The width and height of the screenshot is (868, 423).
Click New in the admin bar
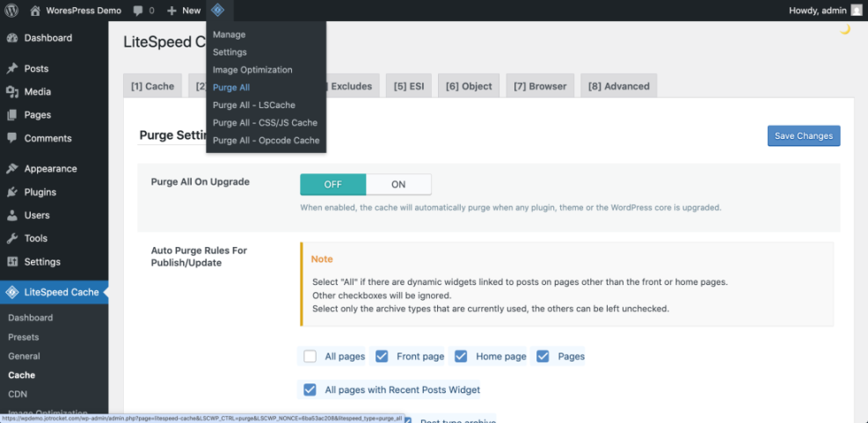tap(192, 11)
